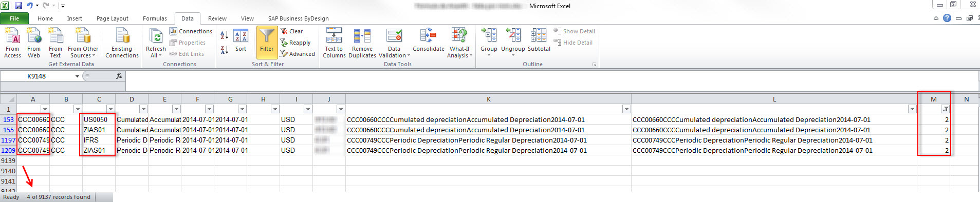Open the File tab
The image size is (980, 202).
pos(14,18)
